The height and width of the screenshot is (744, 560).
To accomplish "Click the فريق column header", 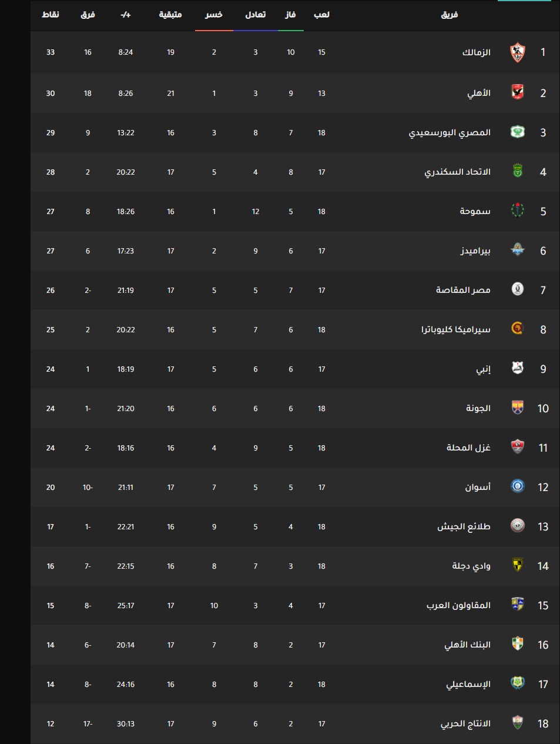I will (x=450, y=15).
